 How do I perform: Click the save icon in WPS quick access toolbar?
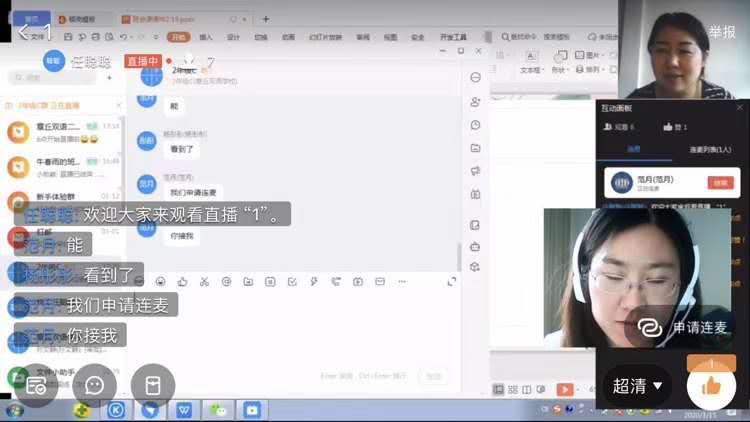tap(68, 37)
